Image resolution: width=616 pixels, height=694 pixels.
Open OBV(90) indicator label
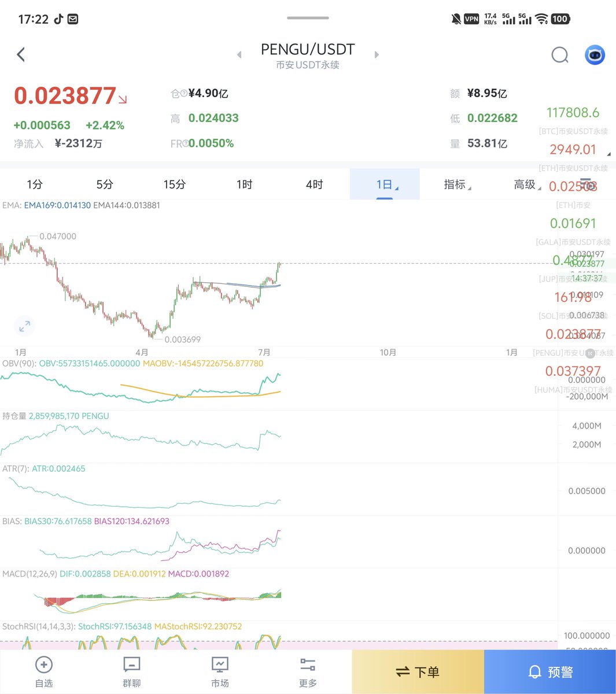[x=19, y=364]
